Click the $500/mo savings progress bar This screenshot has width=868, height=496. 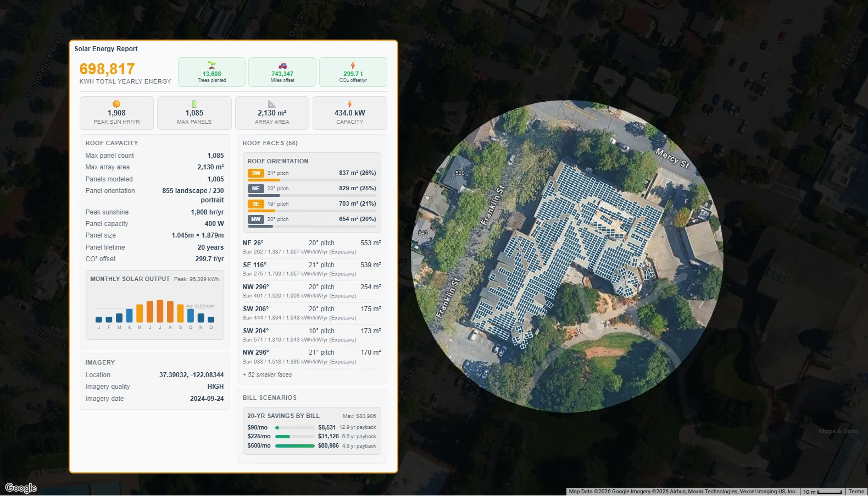pyautogui.click(x=295, y=446)
